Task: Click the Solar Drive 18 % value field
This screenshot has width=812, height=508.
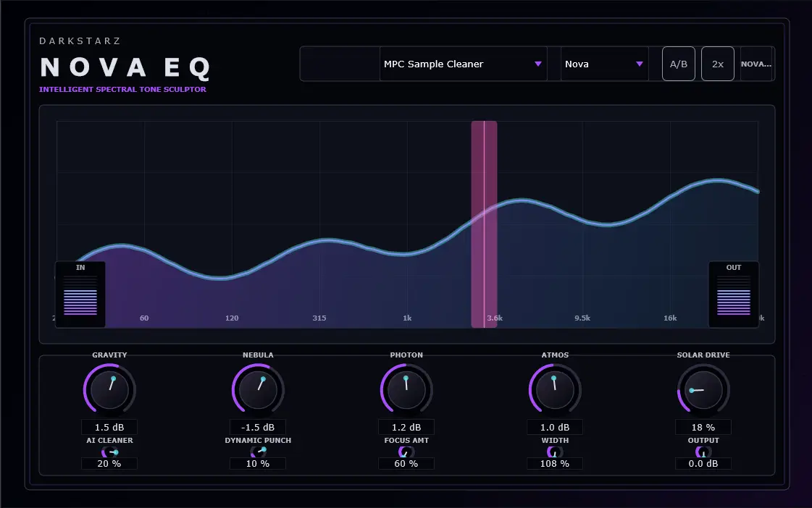Action: click(703, 427)
